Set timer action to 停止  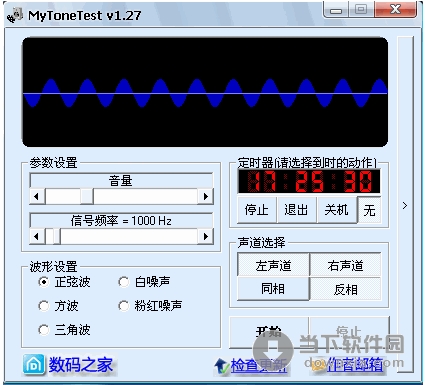(x=257, y=210)
